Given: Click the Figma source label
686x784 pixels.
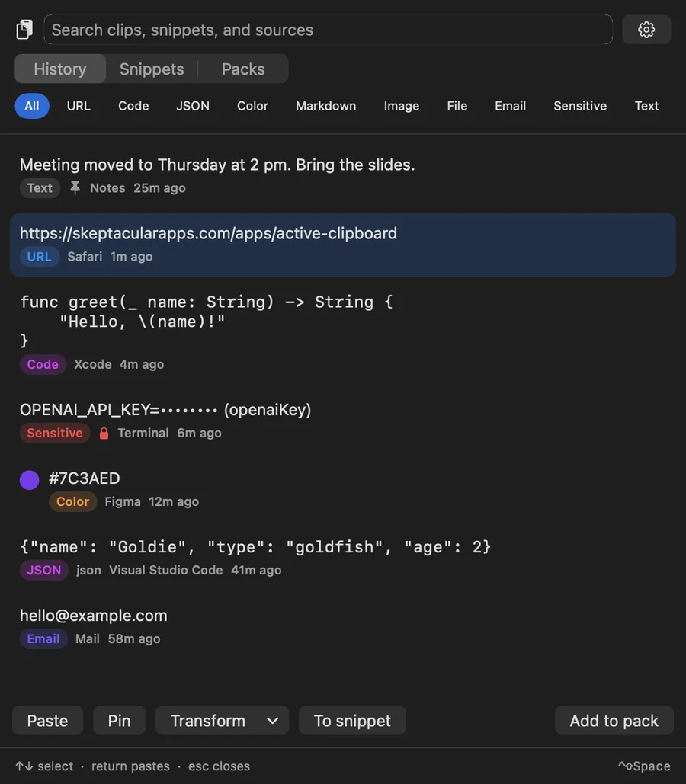Looking at the screenshot, I should point(123,501).
